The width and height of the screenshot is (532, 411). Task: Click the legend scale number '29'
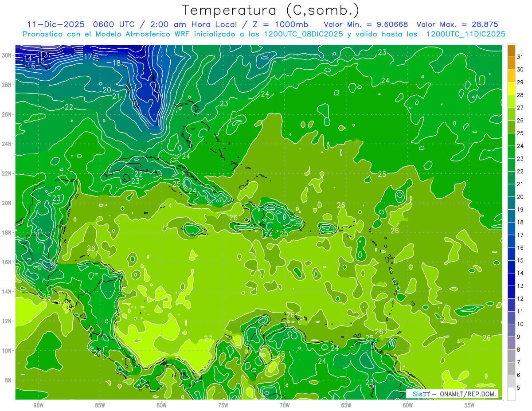point(520,82)
